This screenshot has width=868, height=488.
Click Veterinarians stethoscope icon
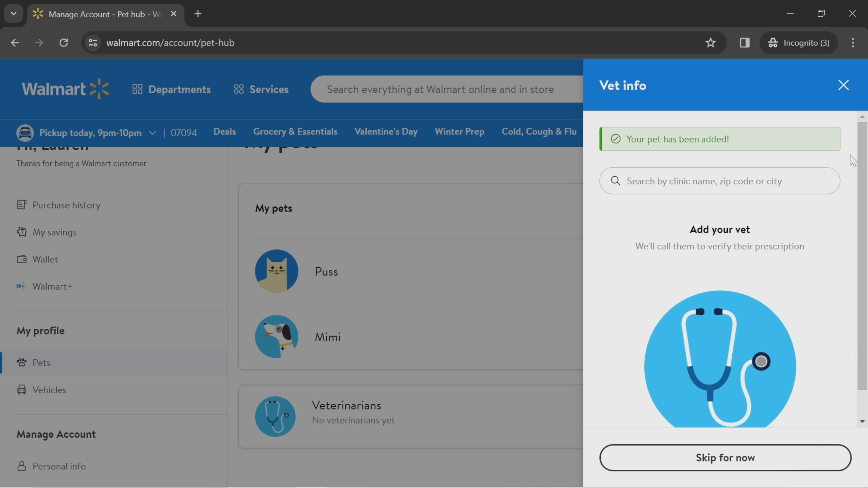coord(275,417)
